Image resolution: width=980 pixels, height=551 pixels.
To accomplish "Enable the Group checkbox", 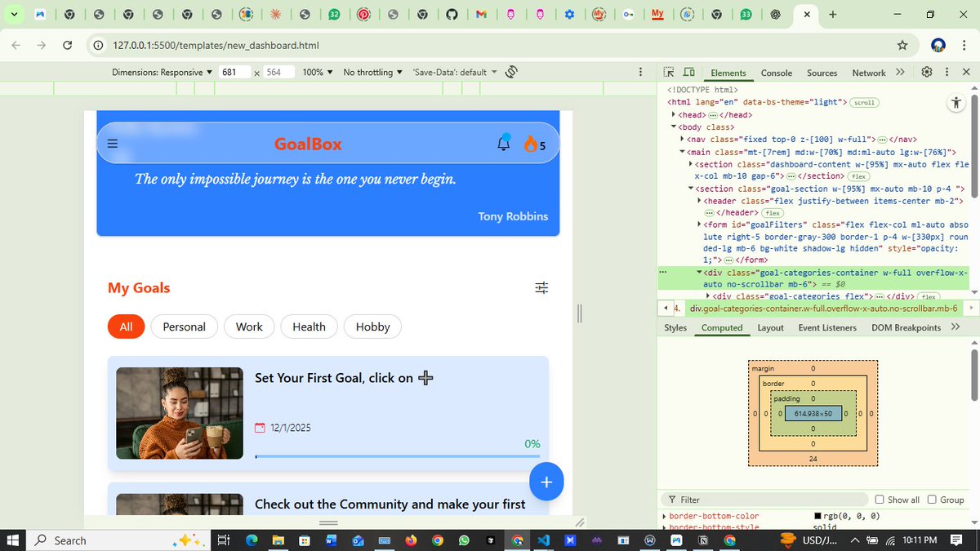I will (932, 500).
